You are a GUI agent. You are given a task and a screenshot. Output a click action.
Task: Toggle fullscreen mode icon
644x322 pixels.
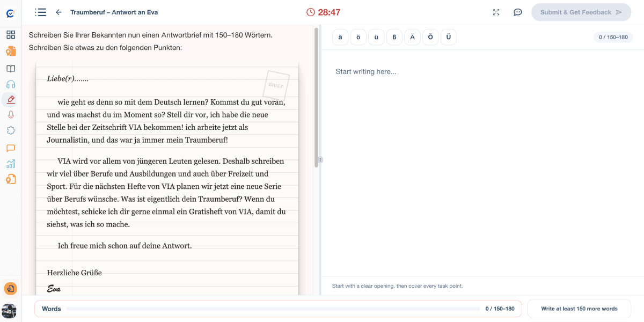(496, 12)
